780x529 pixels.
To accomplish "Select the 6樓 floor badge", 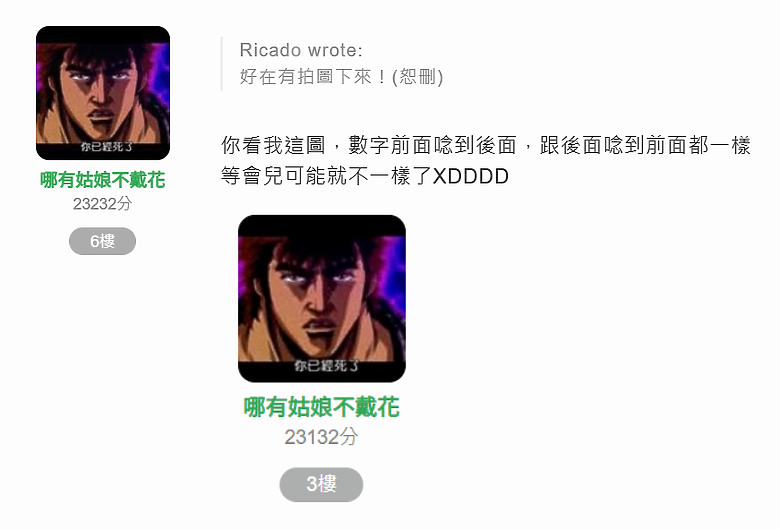I will tap(102, 241).
